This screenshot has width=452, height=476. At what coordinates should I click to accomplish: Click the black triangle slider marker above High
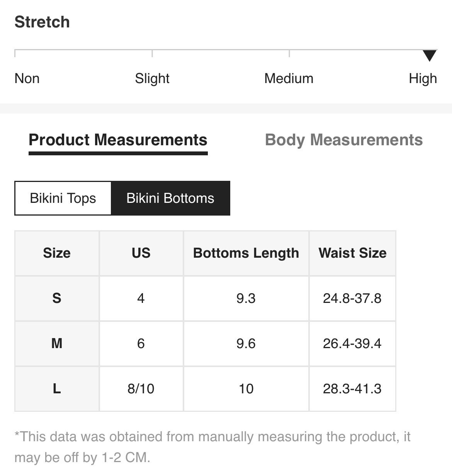pos(430,56)
